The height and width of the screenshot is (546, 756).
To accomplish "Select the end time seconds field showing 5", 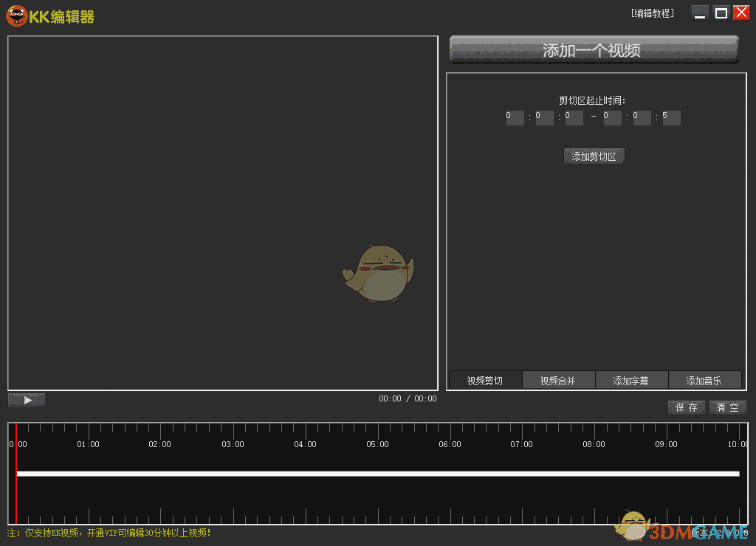I will point(671,117).
